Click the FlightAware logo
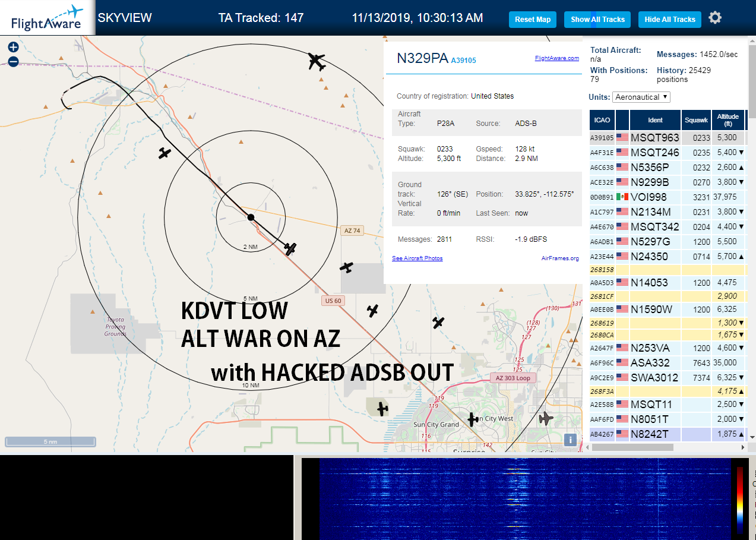This screenshot has width=756, height=540. tap(46, 18)
